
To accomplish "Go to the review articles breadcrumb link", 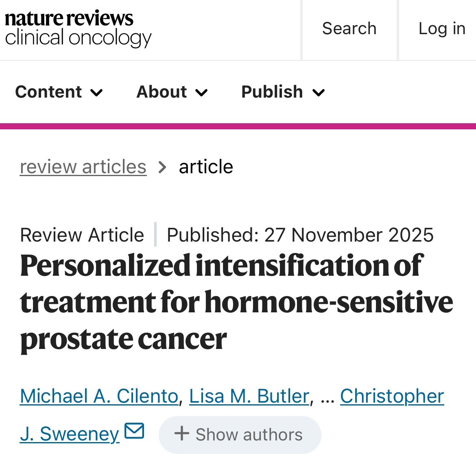I will click(x=83, y=167).
